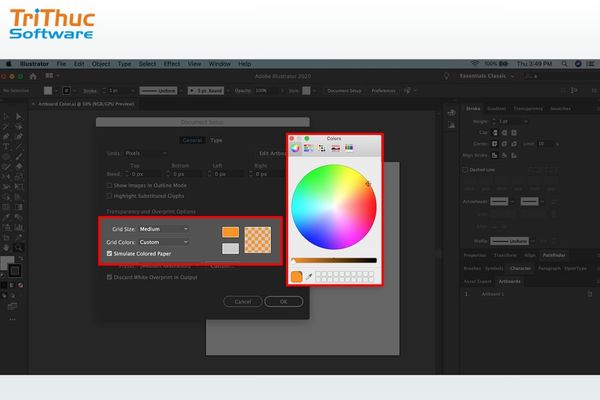Click the color wheel in Colors window
Image resolution: width=600 pixels, height=400 pixels.
(x=334, y=207)
